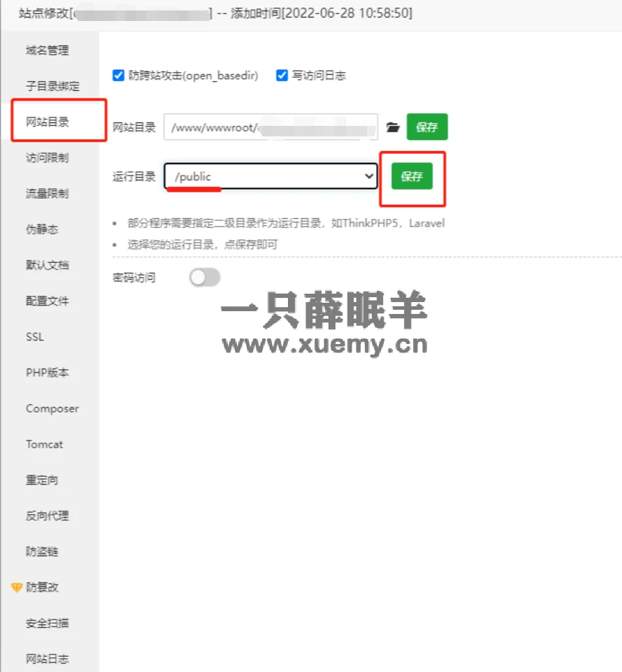Open the 防篡改 tab

point(42,587)
